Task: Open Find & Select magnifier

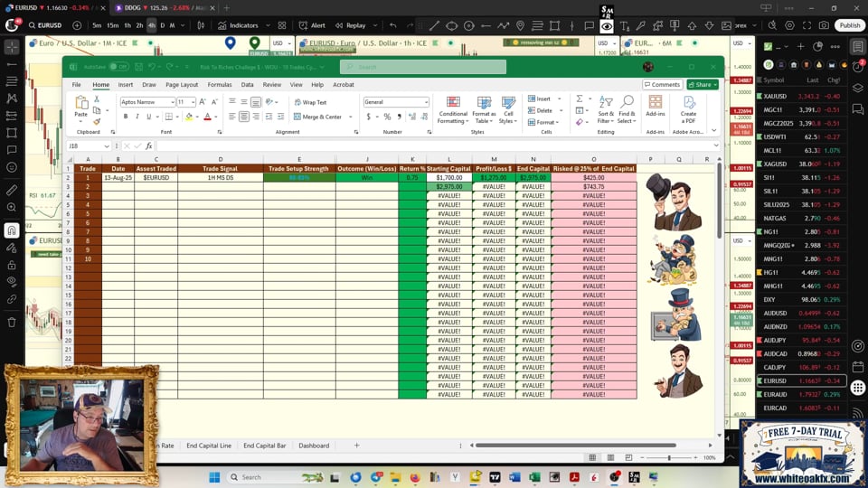Action: [x=627, y=109]
